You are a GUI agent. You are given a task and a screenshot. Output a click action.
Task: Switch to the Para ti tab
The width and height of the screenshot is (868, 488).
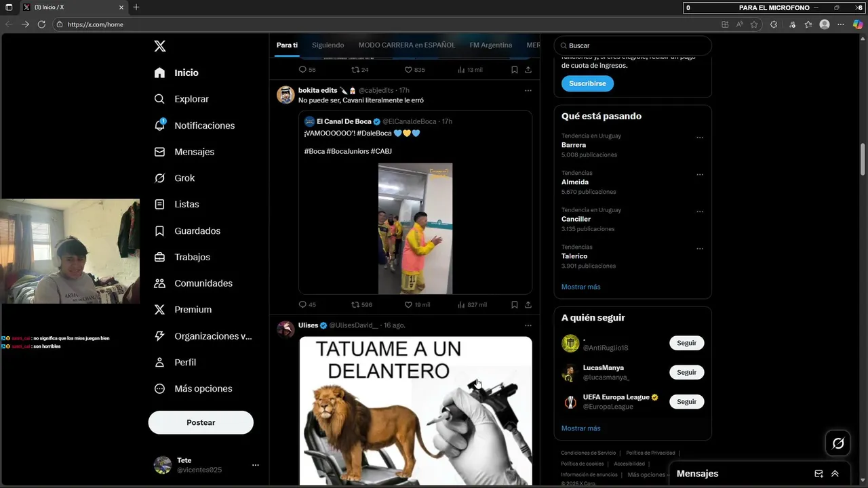coord(287,45)
